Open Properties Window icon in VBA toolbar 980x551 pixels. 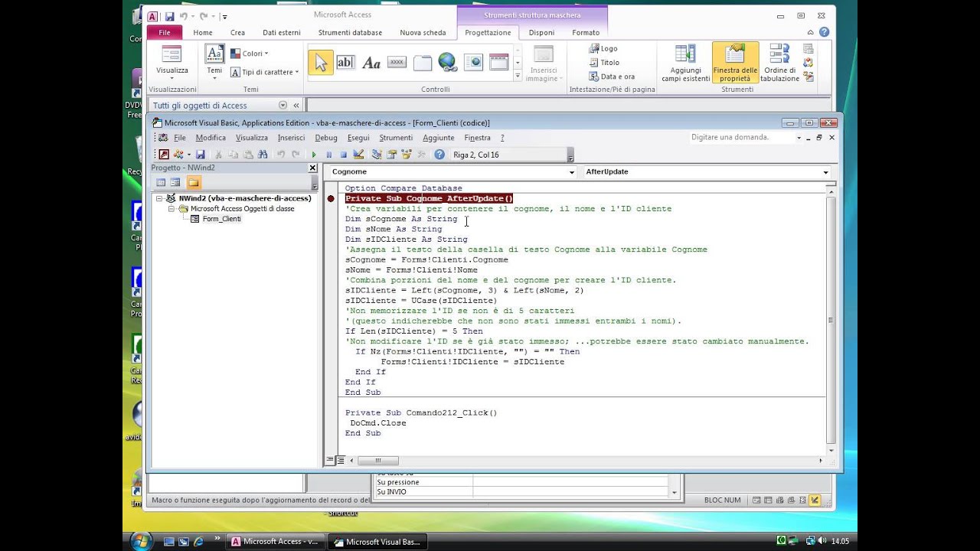[391, 155]
